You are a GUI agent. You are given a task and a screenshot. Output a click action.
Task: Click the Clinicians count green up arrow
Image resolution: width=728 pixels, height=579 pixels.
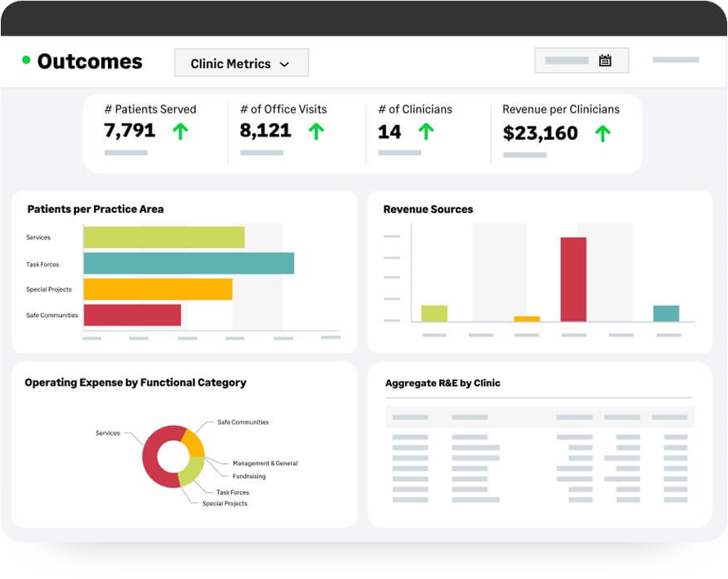[426, 131]
